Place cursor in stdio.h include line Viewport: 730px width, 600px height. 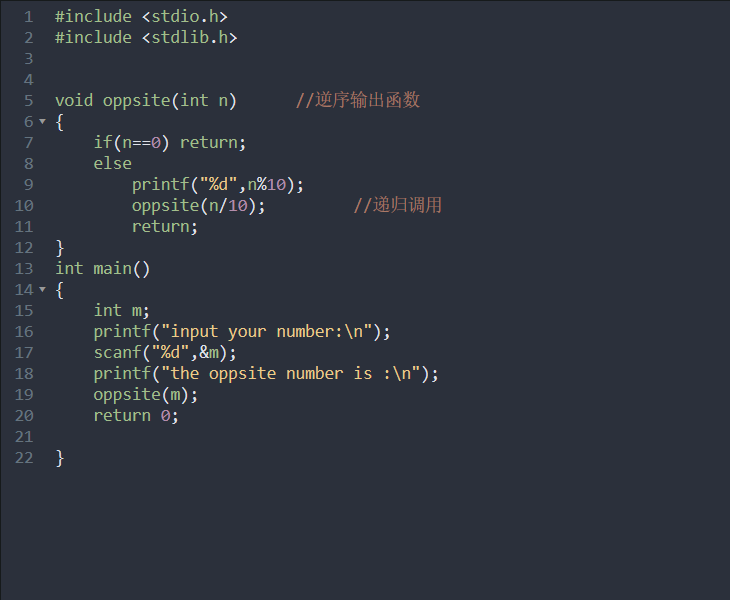[x=142, y=17]
